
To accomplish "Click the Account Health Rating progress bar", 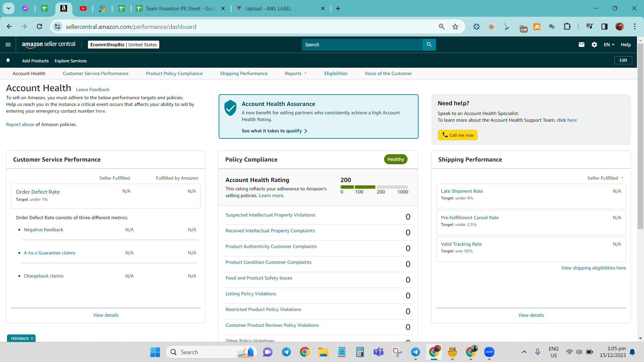I will coord(374,187).
